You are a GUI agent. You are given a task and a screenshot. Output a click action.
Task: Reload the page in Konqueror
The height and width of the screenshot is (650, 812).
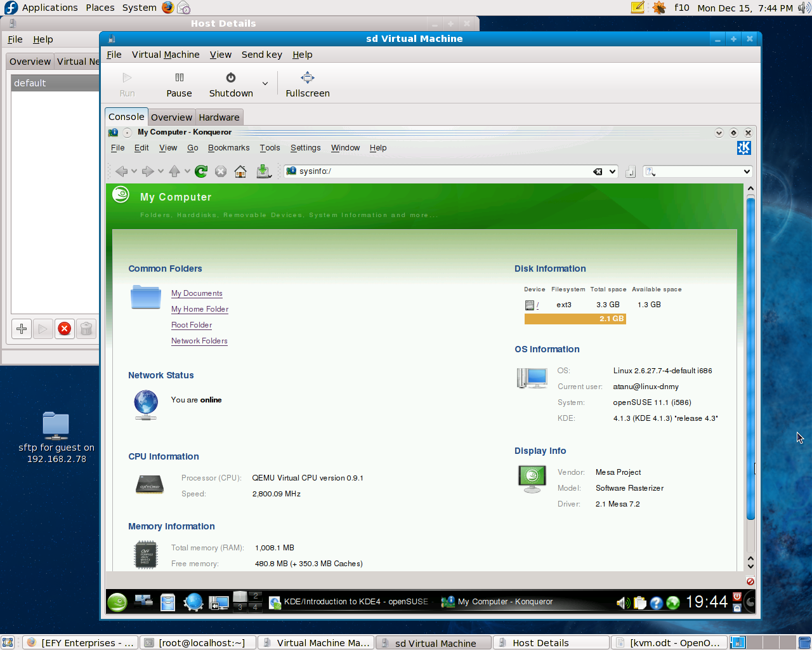[201, 171]
